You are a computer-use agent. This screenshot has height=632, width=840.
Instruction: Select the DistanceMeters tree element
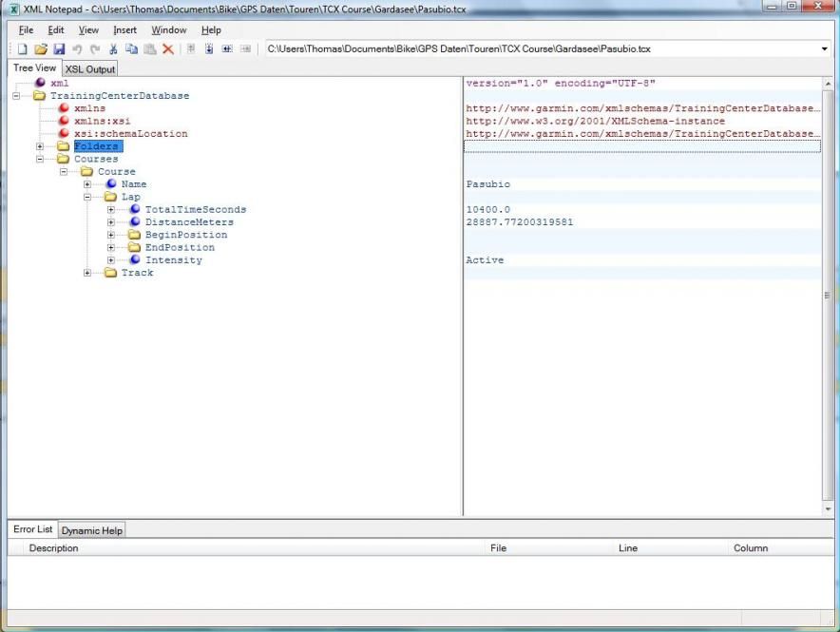point(188,222)
